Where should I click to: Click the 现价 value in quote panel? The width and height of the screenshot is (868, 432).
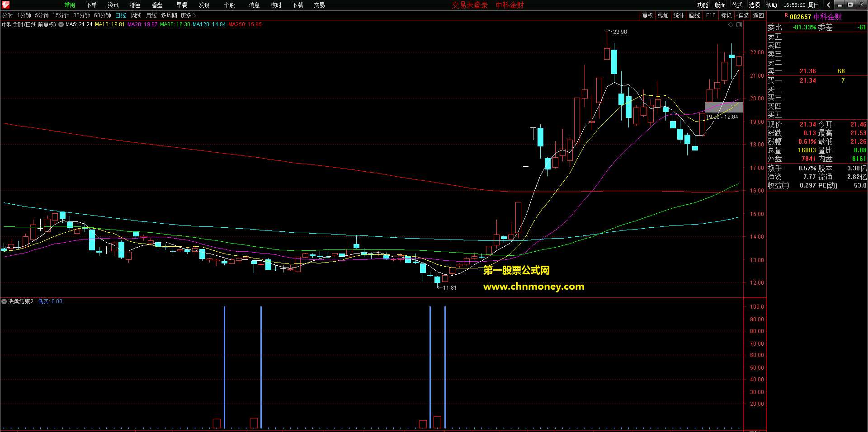click(x=807, y=124)
